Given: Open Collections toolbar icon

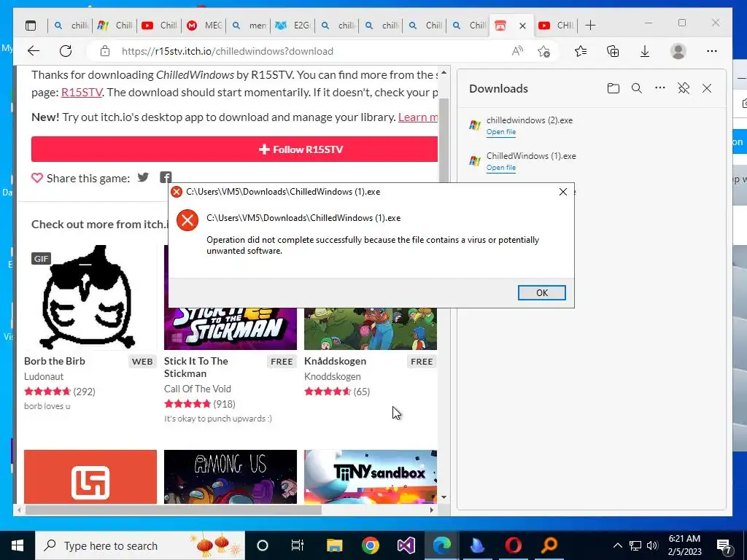Looking at the screenshot, I should tap(613, 51).
